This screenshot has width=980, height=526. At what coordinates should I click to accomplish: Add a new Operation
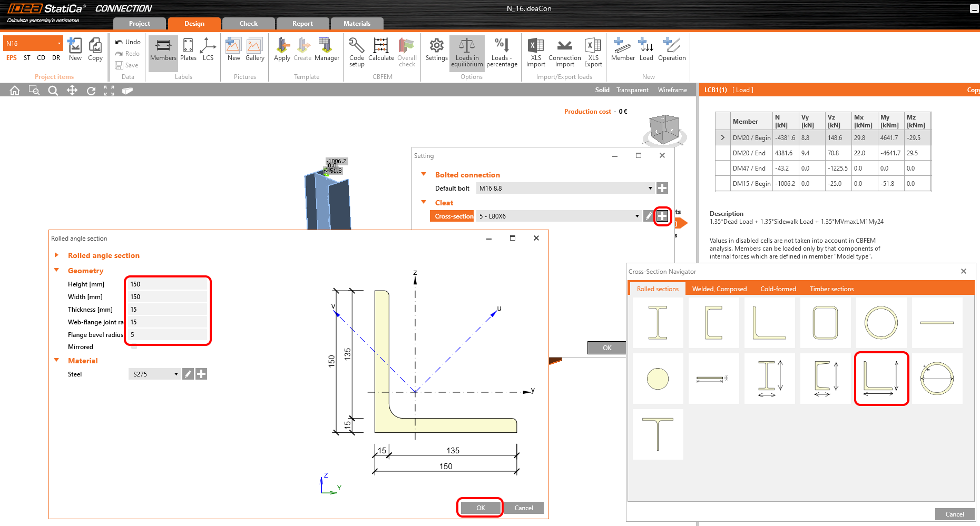click(x=672, y=50)
